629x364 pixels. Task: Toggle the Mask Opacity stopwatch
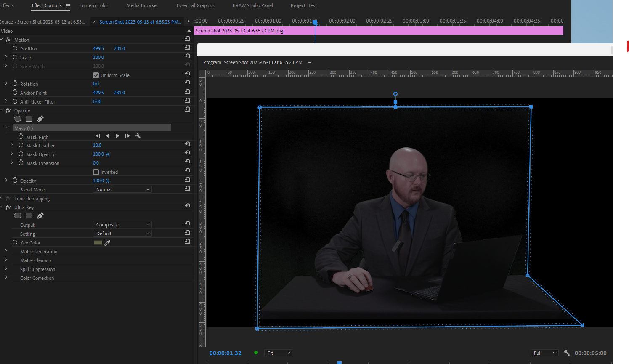21,154
